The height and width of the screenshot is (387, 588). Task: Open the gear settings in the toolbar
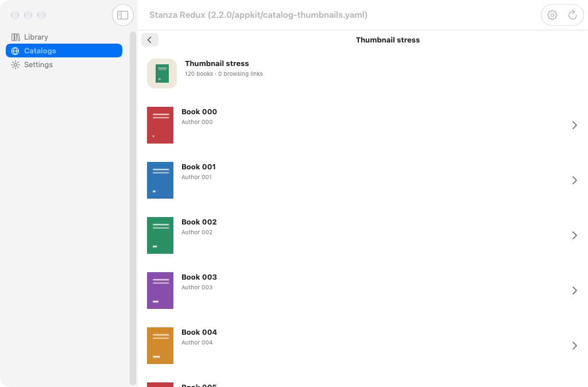552,15
